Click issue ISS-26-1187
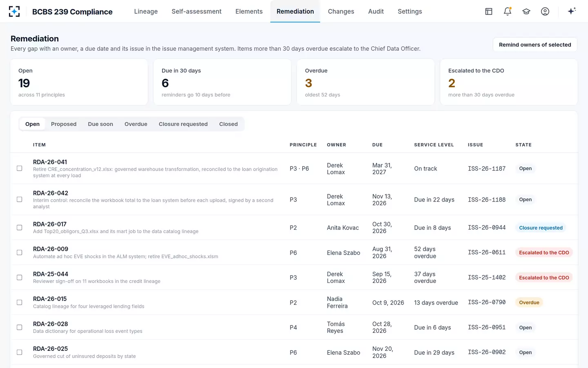Viewport: 588px width, 368px height. click(x=487, y=168)
